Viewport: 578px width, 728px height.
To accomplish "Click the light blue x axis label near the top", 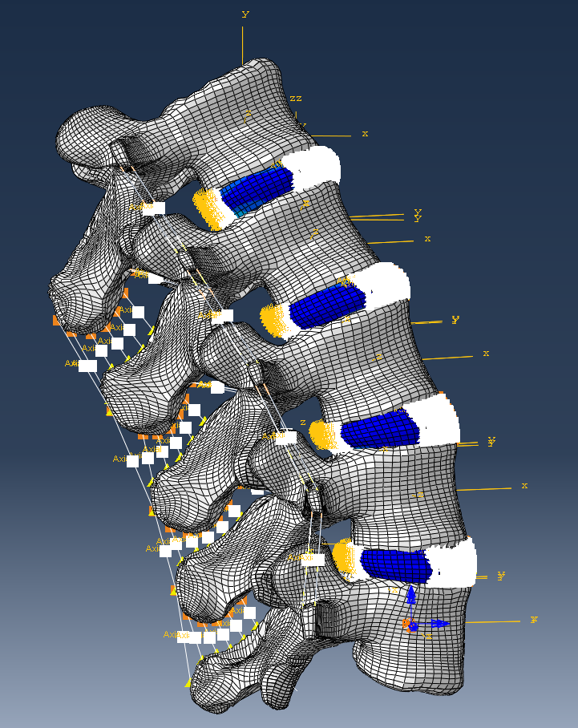I will point(365,133).
